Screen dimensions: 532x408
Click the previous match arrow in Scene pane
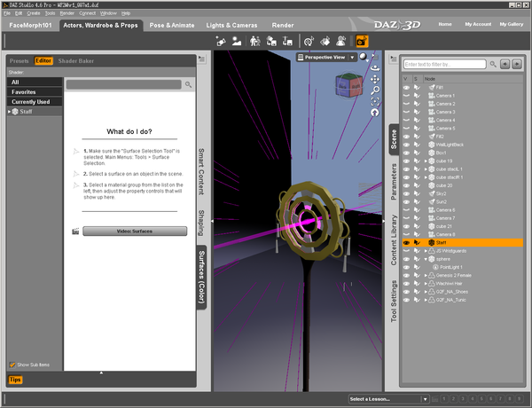tap(505, 64)
